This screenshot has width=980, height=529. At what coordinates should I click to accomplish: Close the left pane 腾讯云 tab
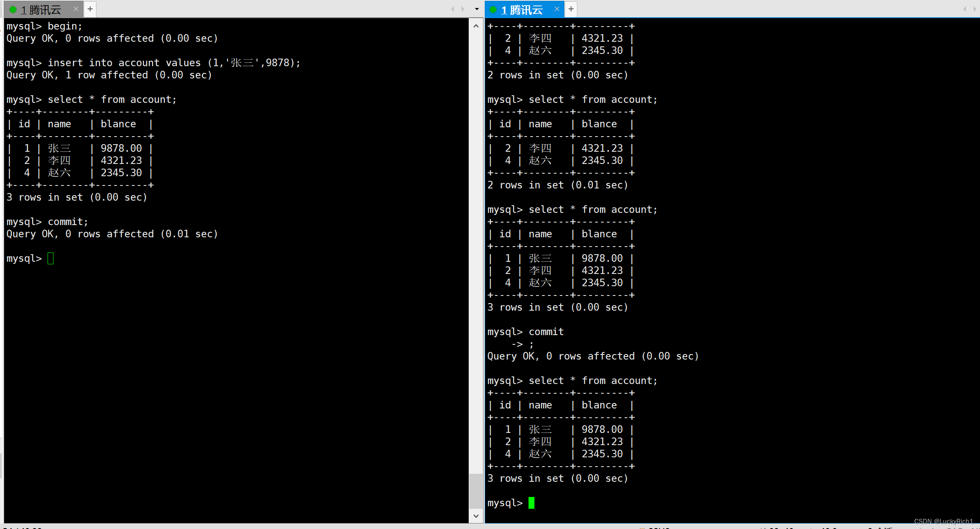coord(76,9)
